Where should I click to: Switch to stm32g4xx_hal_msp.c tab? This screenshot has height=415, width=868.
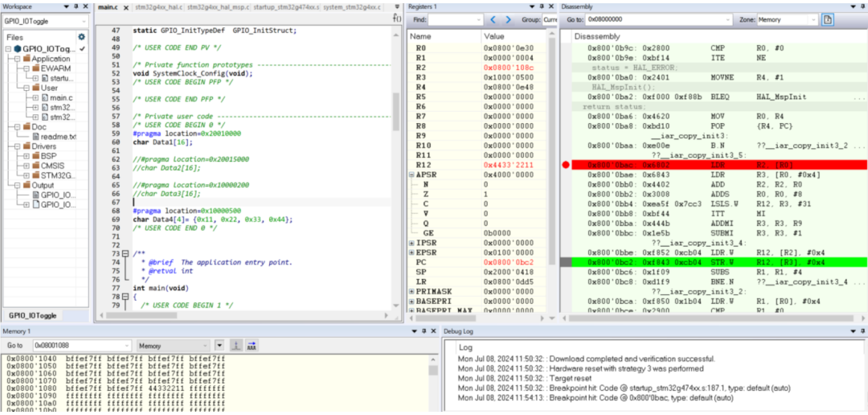pos(219,8)
